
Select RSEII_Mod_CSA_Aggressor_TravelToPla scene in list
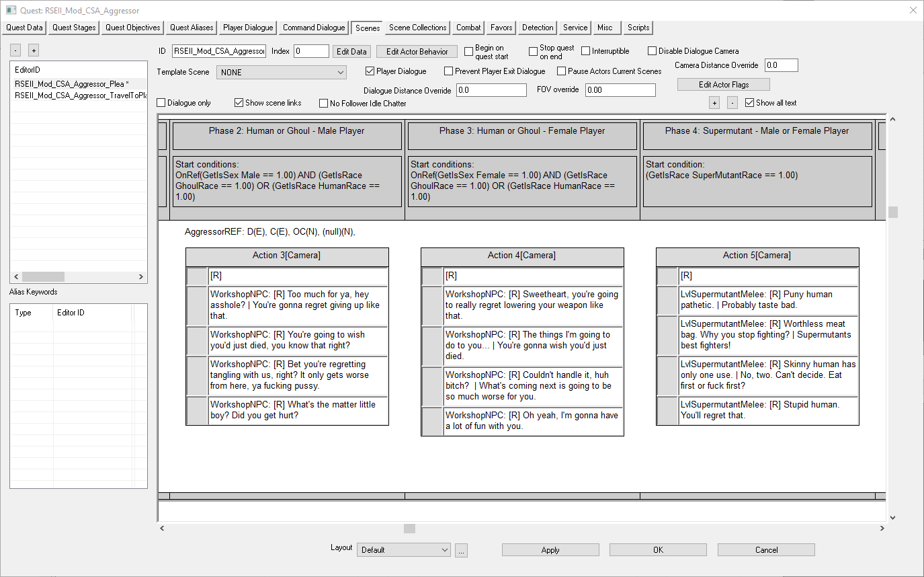click(78, 95)
